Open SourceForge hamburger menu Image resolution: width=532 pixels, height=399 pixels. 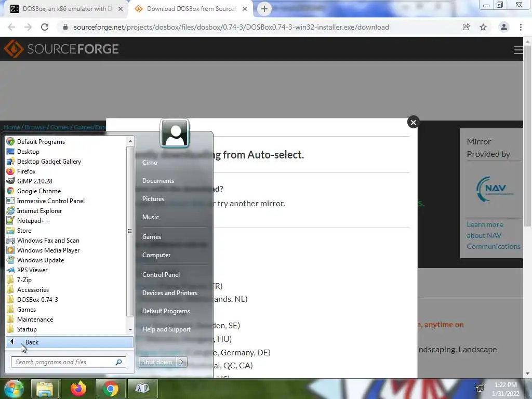(x=518, y=50)
